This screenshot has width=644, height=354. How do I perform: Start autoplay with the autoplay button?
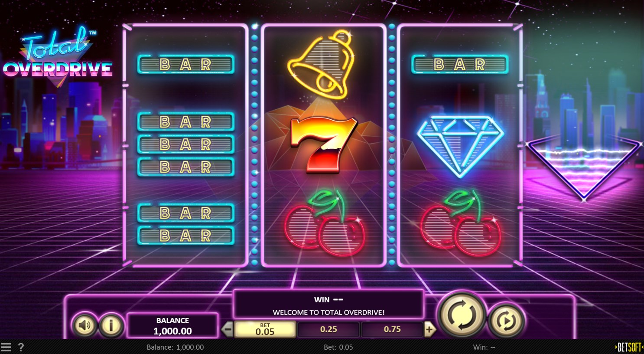[506, 320]
